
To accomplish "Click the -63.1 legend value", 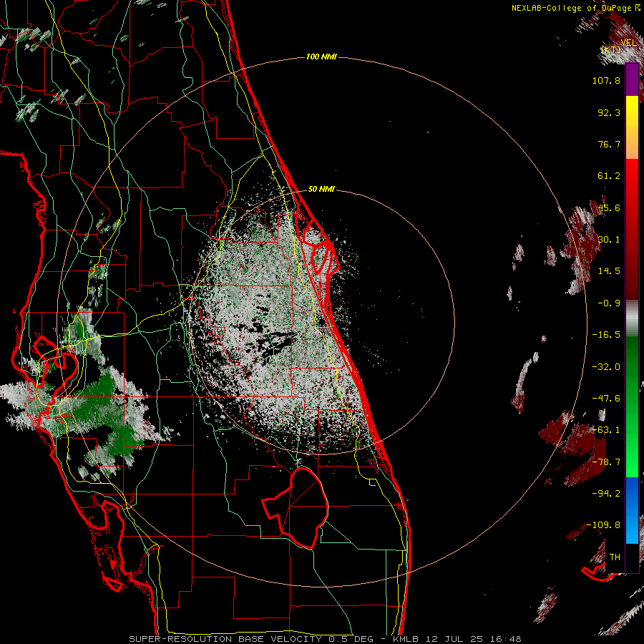I will [x=606, y=430].
